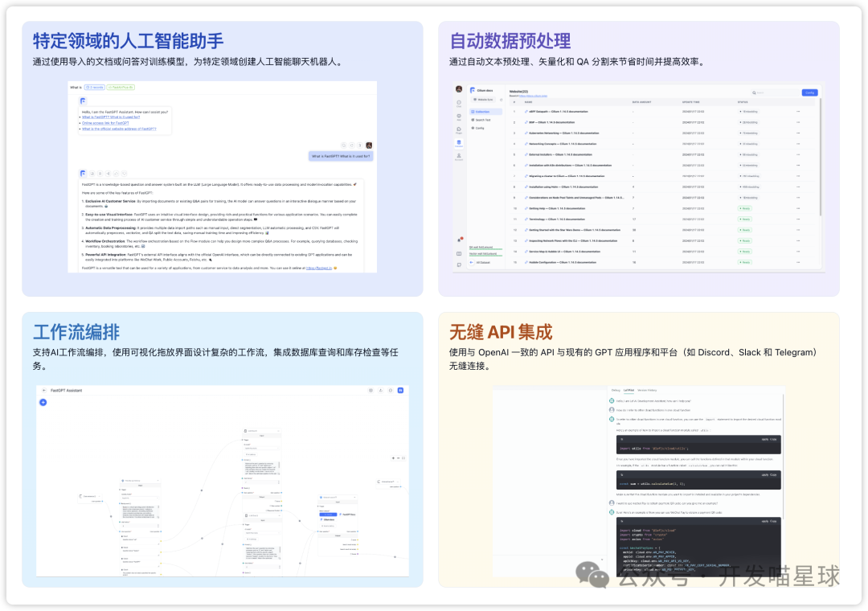The image size is (868, 611).
Task: Click the zoom-to-fit icon on the workflow canvas
Action: click(403, 458)
